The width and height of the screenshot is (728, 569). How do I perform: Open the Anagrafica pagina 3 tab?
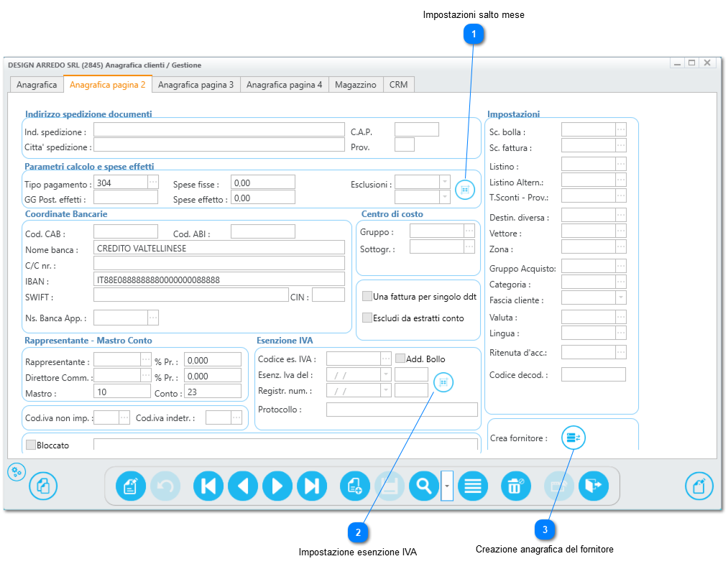(196, 85)
